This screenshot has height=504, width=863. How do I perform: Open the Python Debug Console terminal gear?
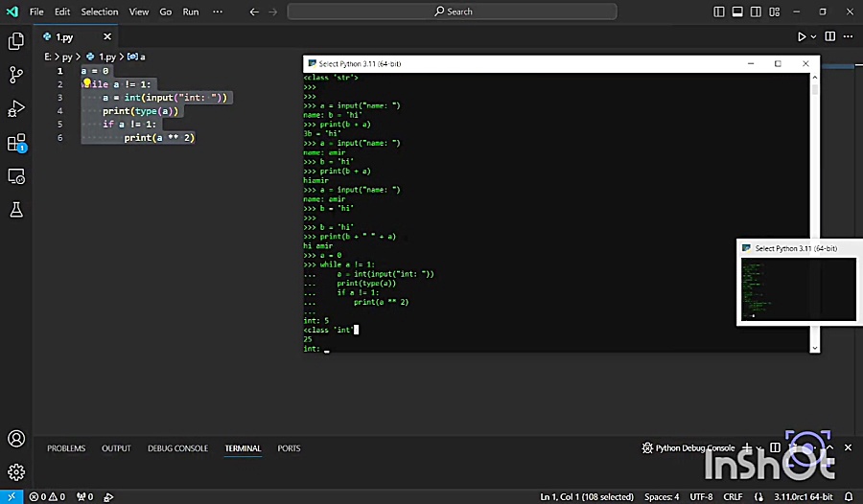pyautogui.click(x=647, y=447)
